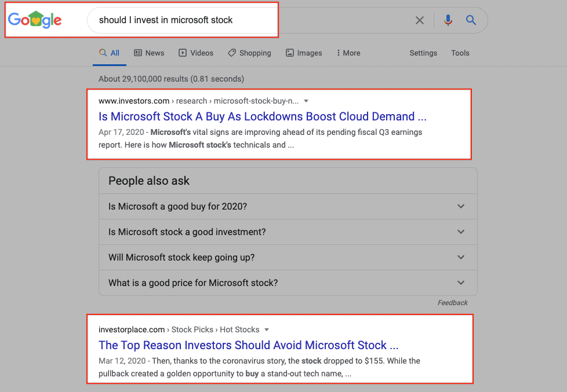
Task: Open 'Is Microsoft Stock A Buy' result
Action: (262, 116)
